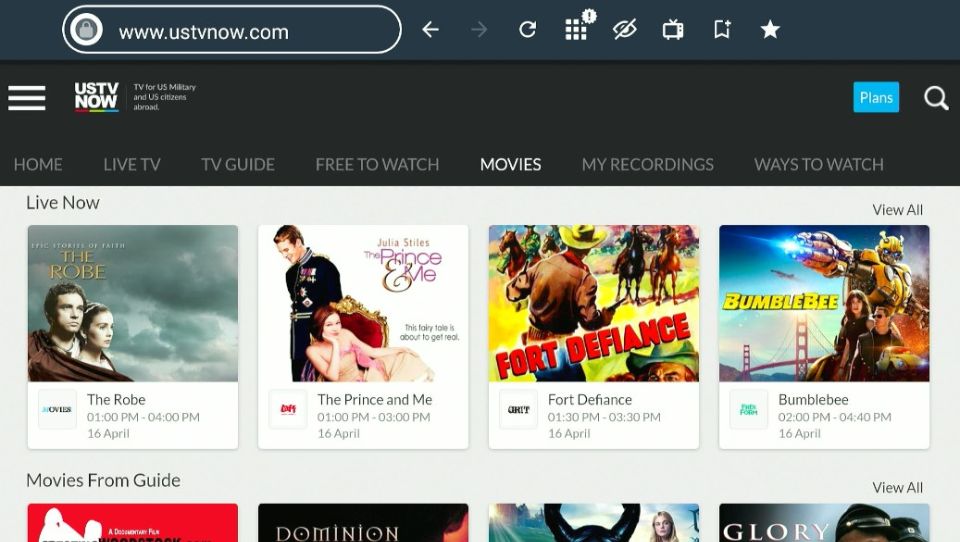Viewport: 960px width, 542px height.
Task: Click the GRIT channel logo beside Fort Defiance
Action: (519, 409)
